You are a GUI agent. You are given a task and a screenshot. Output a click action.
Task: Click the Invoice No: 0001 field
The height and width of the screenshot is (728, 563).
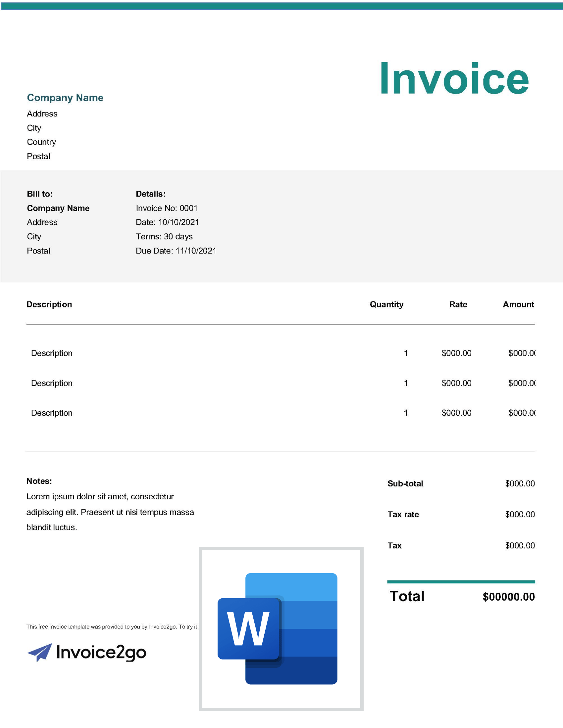pyautogui.click(x=167, y=208)
